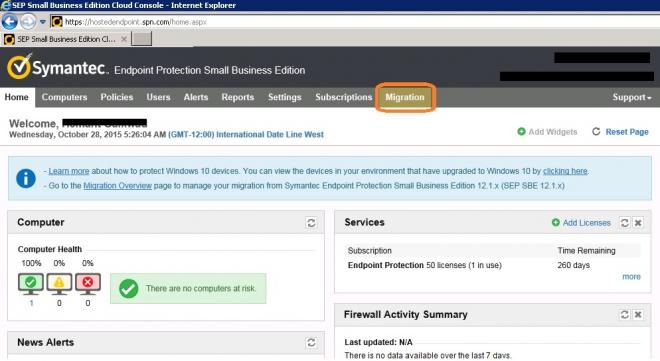Screen dimensions: 660x361
Task: Open the recent pages dropdown arrow
Action: [x=43, y=21]
